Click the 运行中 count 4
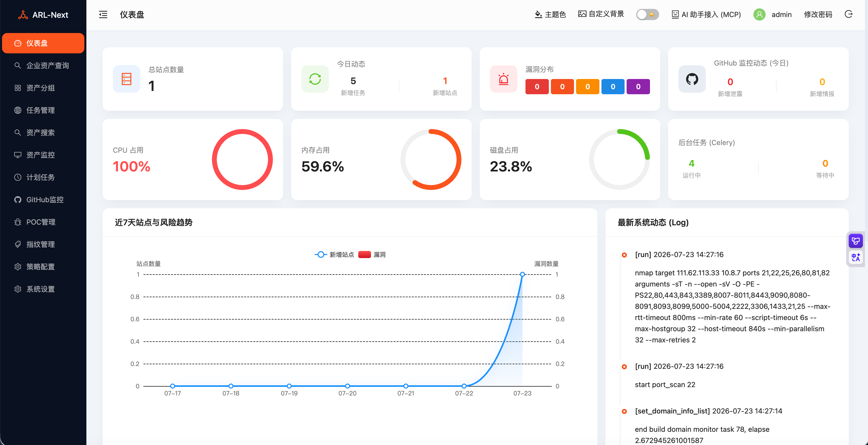 pos(691,163)
